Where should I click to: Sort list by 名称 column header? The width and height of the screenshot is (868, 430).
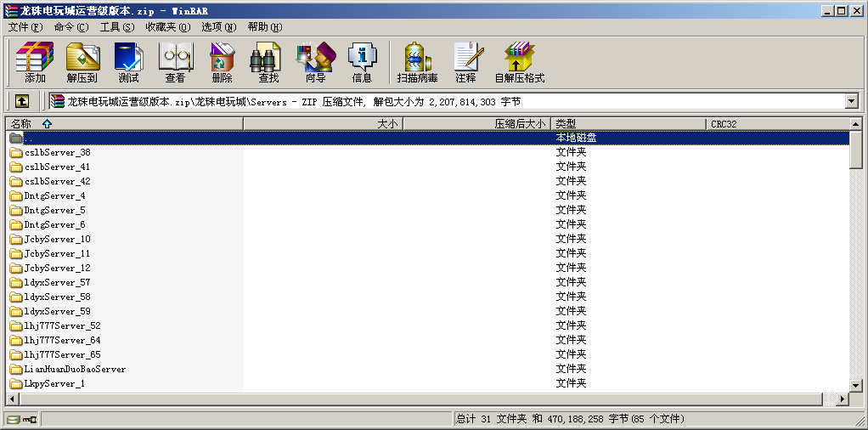click(124, 124)
